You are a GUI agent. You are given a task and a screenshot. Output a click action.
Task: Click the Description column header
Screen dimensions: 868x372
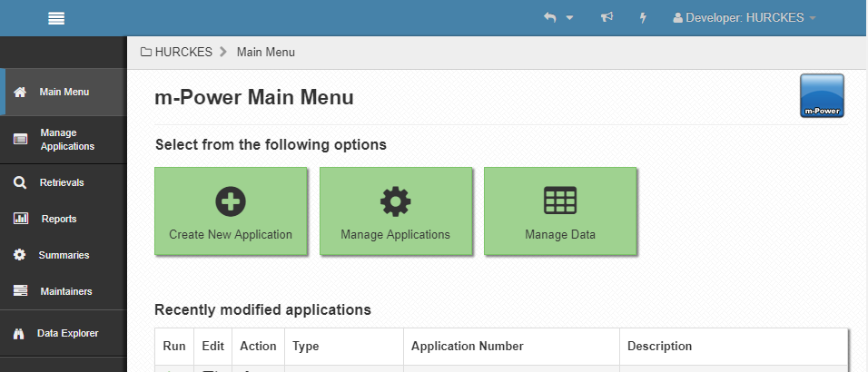pos(734,346)
